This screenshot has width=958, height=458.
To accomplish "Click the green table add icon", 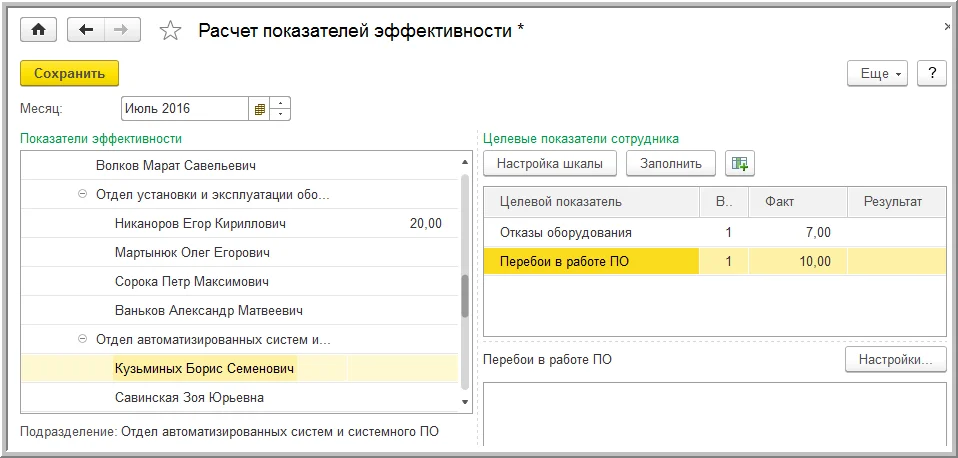I will pos(741,163).
